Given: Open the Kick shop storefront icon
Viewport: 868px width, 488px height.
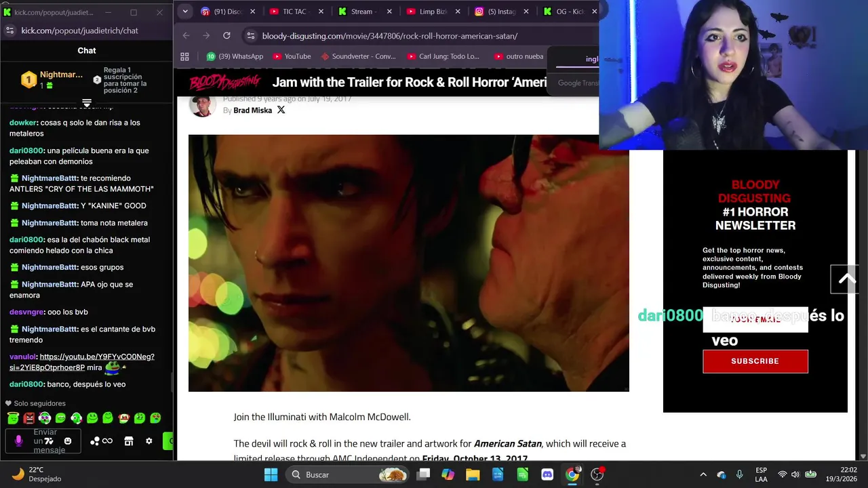Looking at the screenshot, I should point(129,441).
